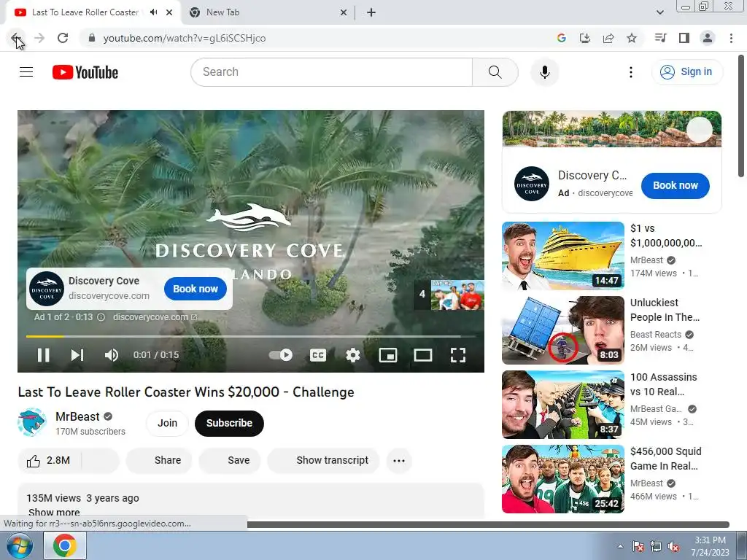The height and width of the screenshot is (560, 747).
Task: Click the Google icon in address bar
Action: point(562,38)
